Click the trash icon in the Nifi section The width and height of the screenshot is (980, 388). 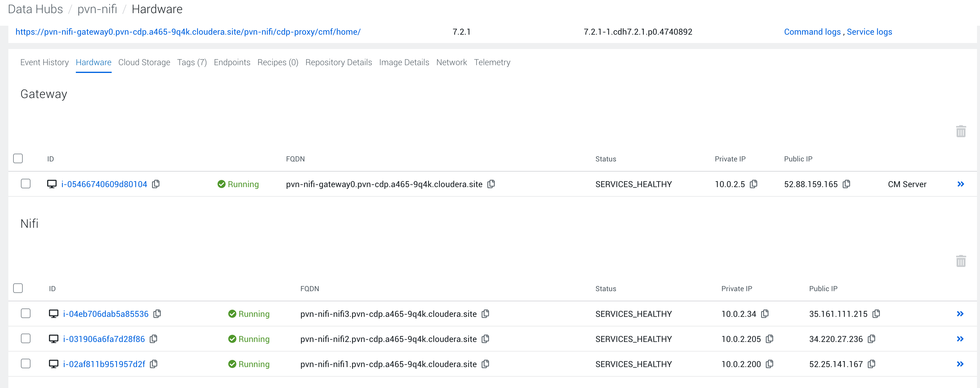[x=961, y=261]
